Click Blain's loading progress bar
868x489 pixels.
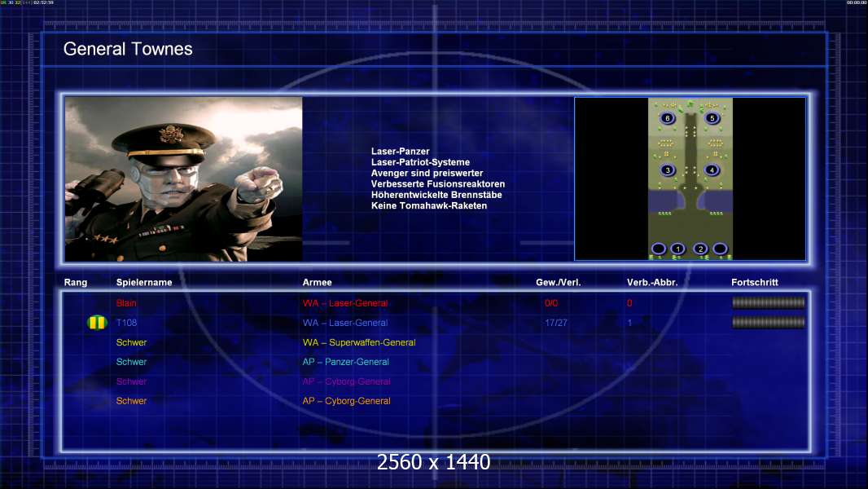click(769, 302)
